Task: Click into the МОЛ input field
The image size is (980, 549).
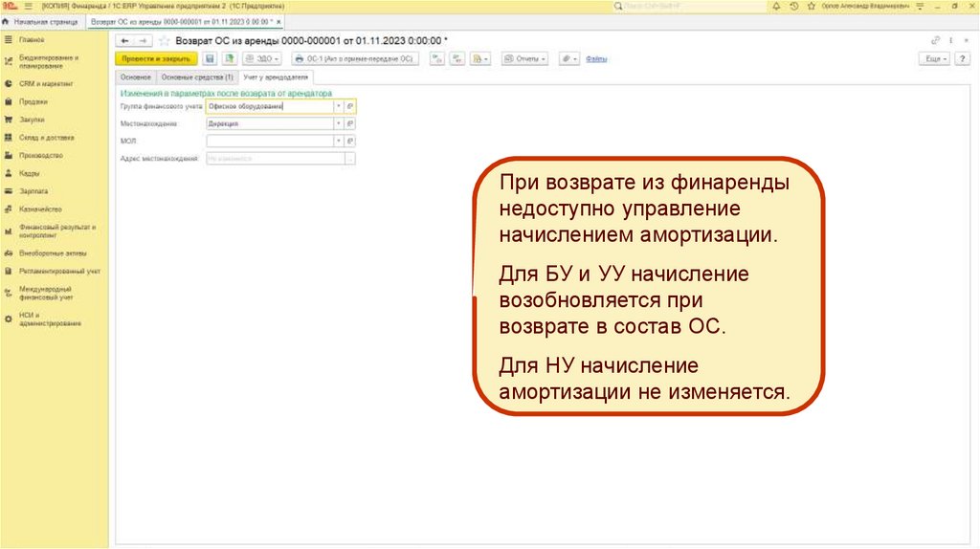Action: [268, 141]
